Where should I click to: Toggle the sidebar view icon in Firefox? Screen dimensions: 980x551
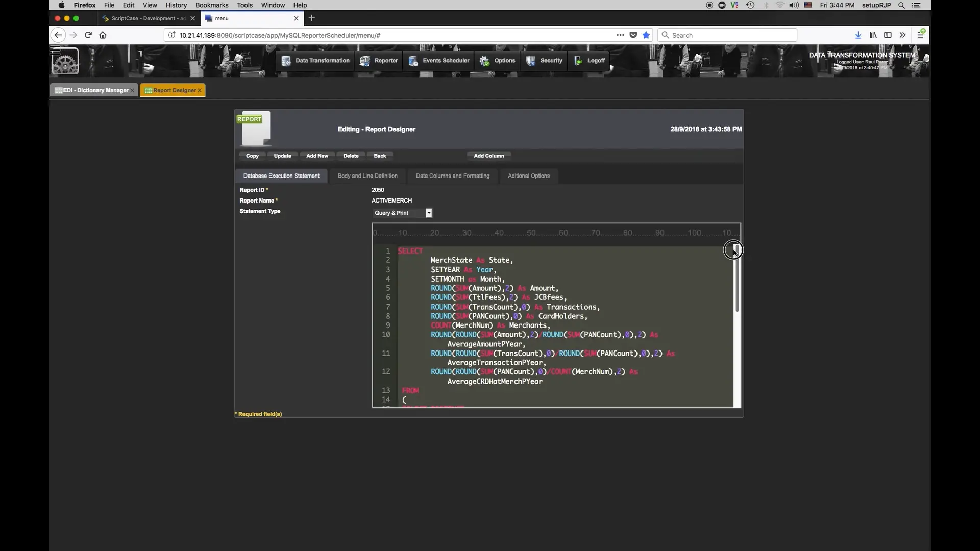tap(888, 35)
